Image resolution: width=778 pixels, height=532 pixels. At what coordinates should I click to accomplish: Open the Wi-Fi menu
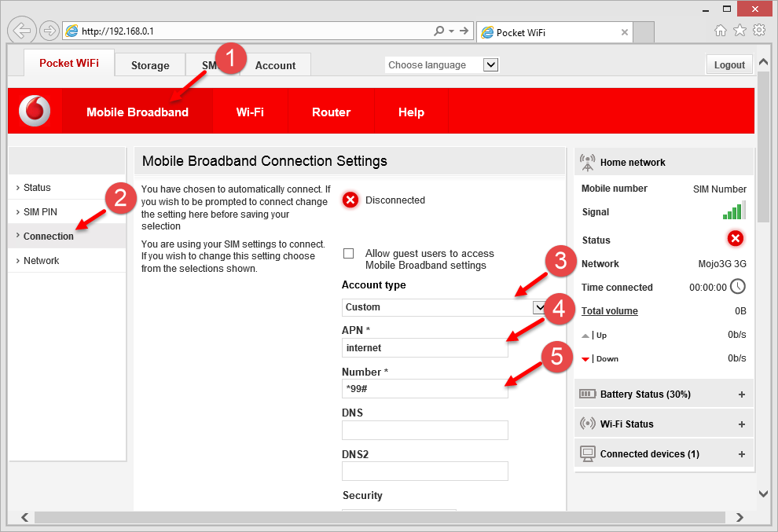pyautogui.click(x=250, y=112)
